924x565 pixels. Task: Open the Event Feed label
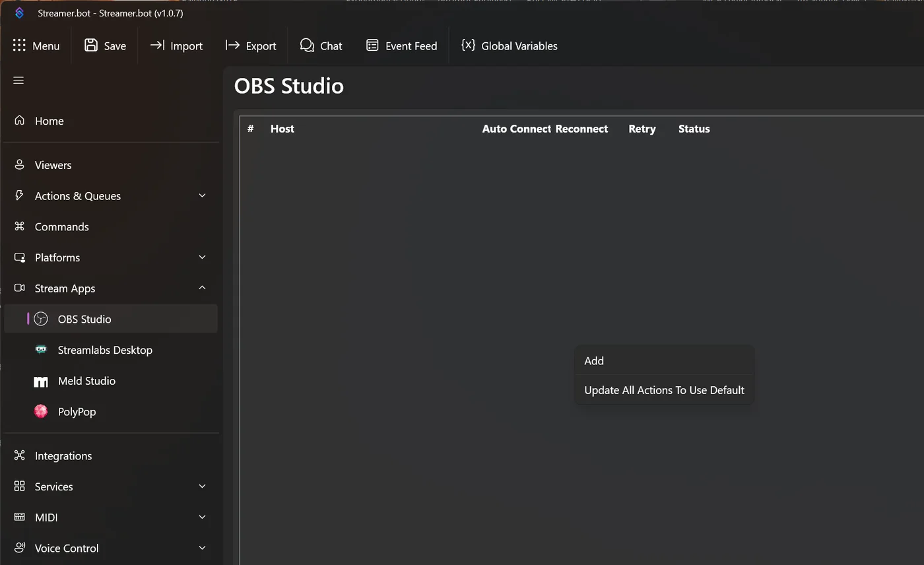click(411, 46)
